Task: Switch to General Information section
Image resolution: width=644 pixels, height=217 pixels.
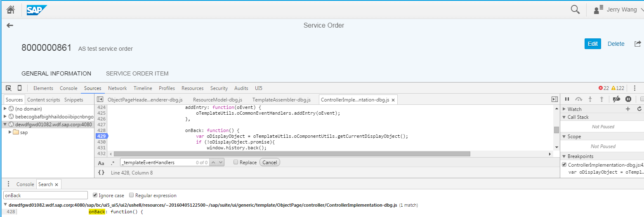Action: [56, 73]
